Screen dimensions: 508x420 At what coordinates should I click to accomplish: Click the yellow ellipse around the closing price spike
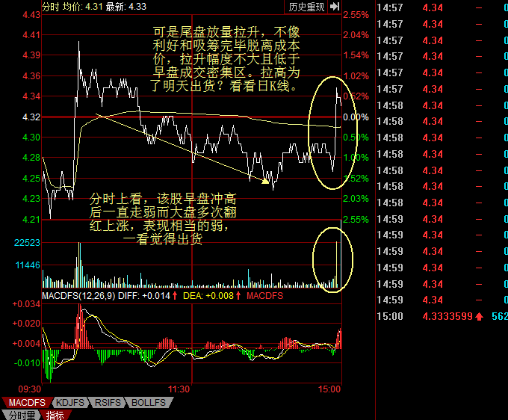[x=335, y=133]
